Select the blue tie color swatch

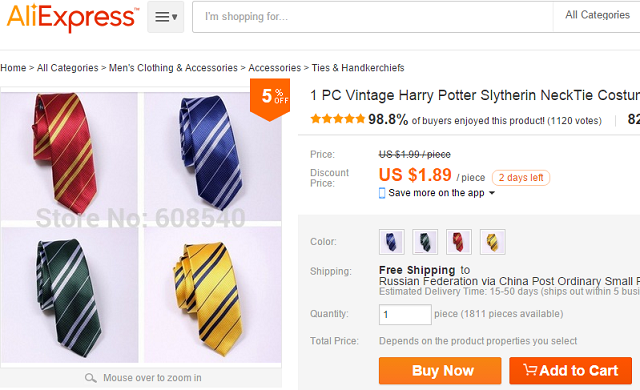[391, 242]
